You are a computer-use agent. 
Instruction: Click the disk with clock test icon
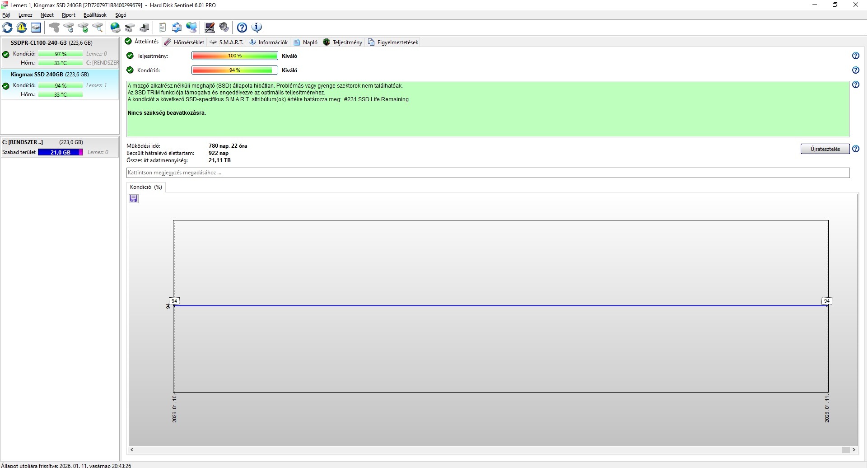point(69,28)
